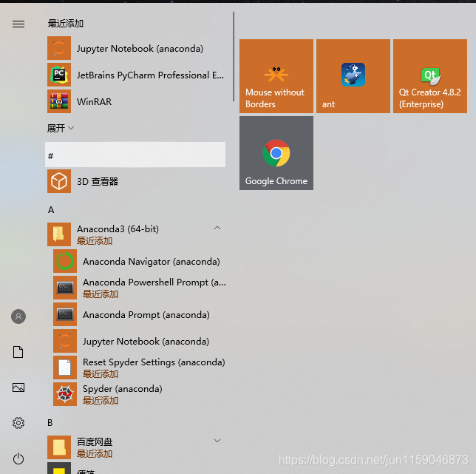The height and width of the screenshot is (474, 476).
Task: Launch JetBrains PyCharm Professional icon
Action: click(59, 75)
